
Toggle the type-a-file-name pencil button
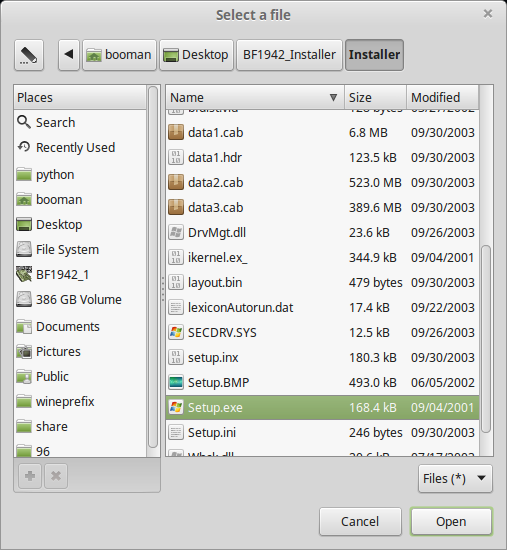(29, 55)
